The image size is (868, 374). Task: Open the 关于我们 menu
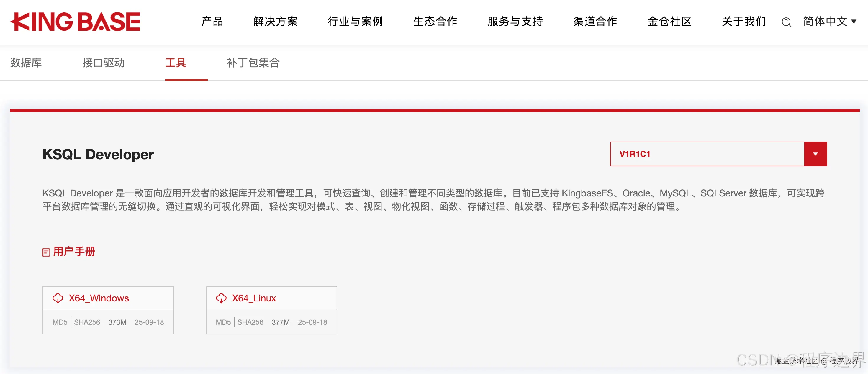pos(744,22)
